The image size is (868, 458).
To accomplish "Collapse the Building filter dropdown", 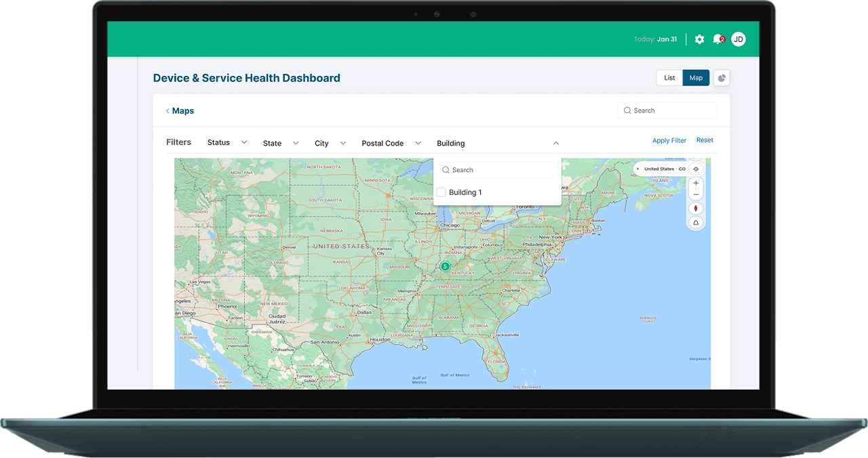I will [556, 144].
